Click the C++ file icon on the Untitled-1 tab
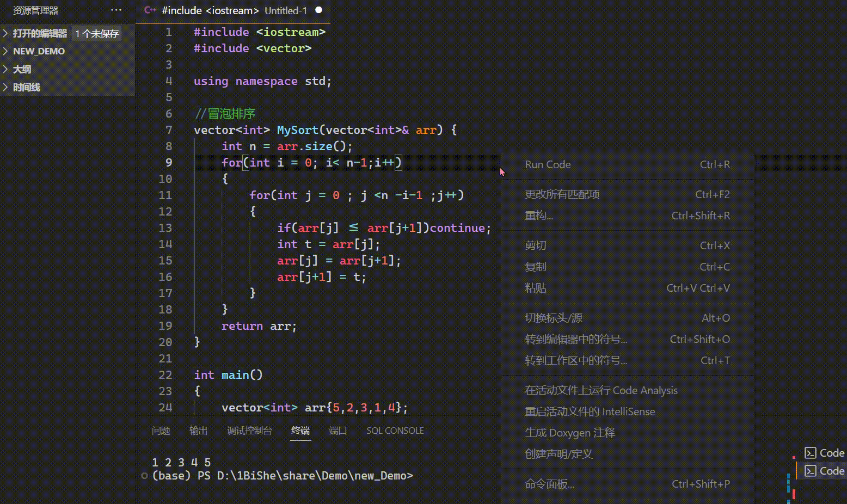The width and height of the screenshot is (847, 504). (150, 10)
